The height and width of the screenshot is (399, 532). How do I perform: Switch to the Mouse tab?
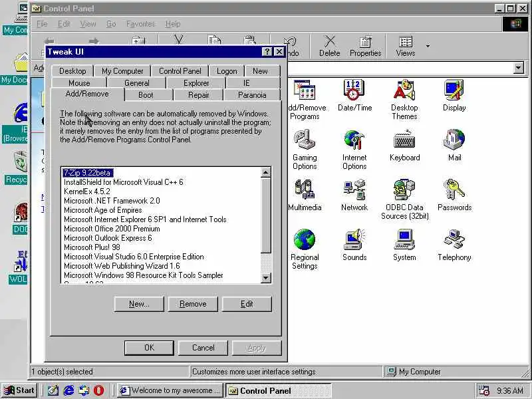click(79, 82)
